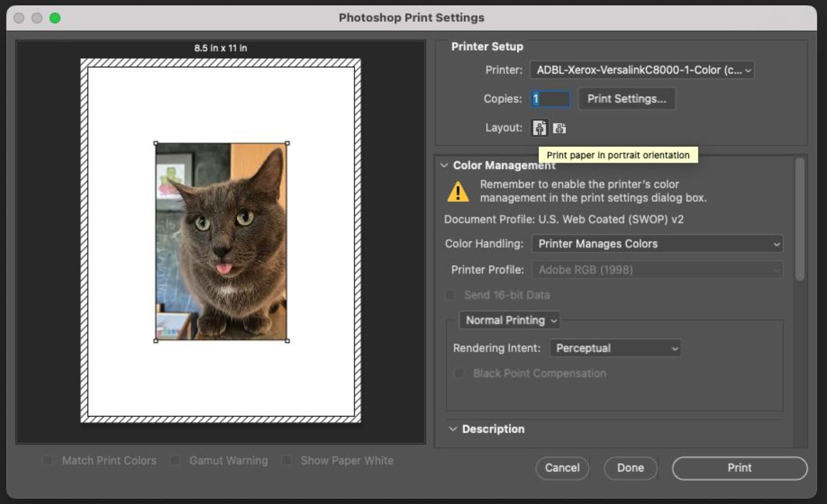Toggle Show Paper White checkbox
Viewport: 827px width, 504px height.
[x=286, y=460]
